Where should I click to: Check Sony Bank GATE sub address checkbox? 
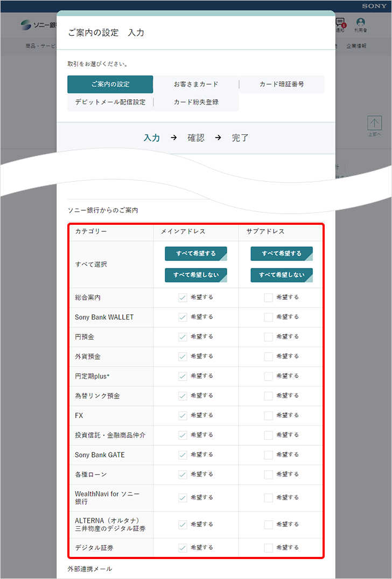pos(269,455)
